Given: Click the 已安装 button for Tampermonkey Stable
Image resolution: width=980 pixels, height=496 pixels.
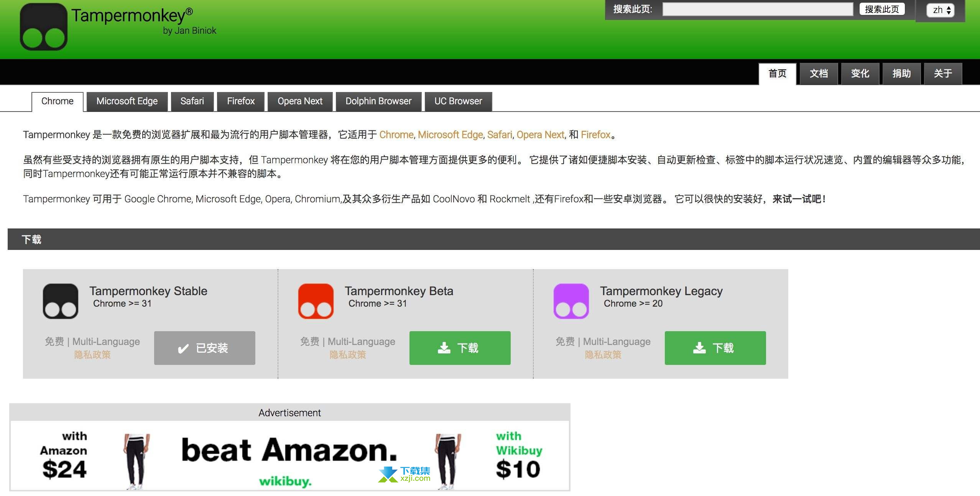Looking at the screenshot, I should 205,348.
